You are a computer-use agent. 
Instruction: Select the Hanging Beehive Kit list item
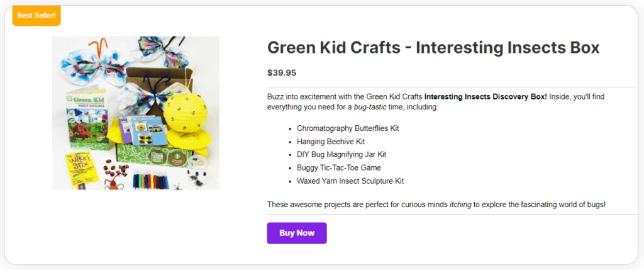tap(331, 142)
